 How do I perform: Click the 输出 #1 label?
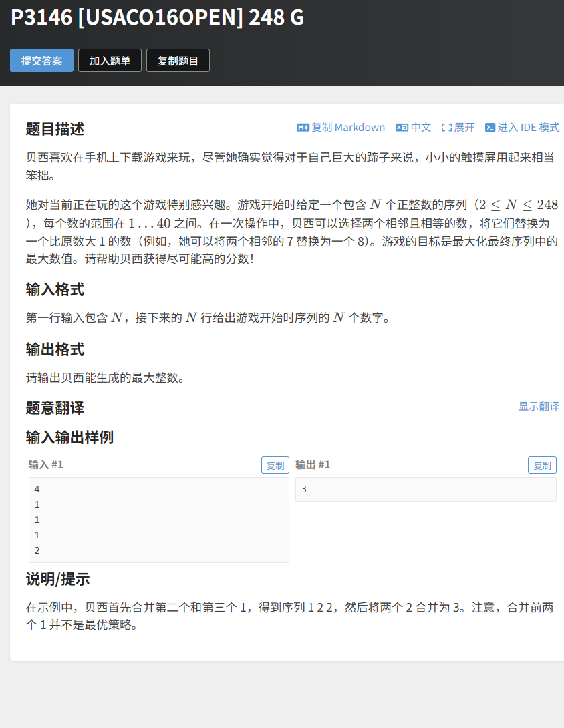coord(313,464)
